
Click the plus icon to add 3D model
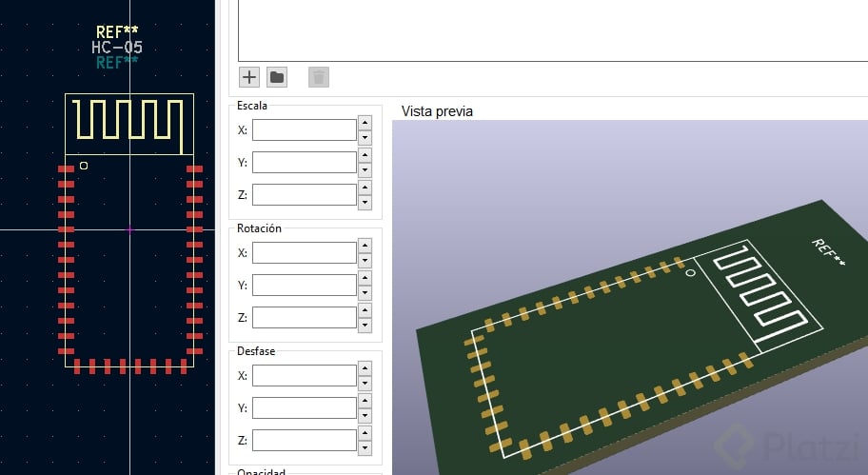[249, 77]
